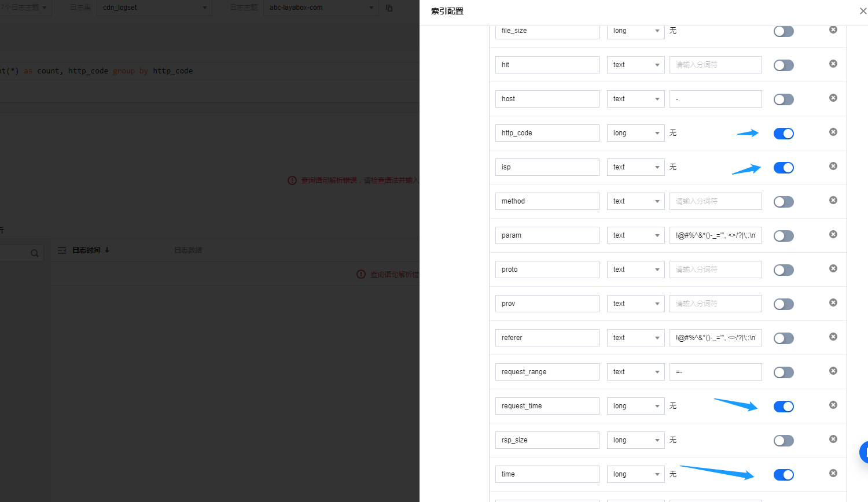This screenshot has width=868, height=502.
Task: Enable statistics toggle for proto
Action: [x=784, y=270]
